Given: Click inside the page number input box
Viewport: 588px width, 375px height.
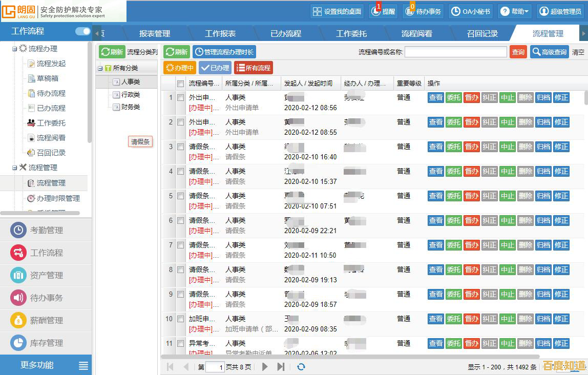Looking at the screenshot, I should tap(215, 366).
